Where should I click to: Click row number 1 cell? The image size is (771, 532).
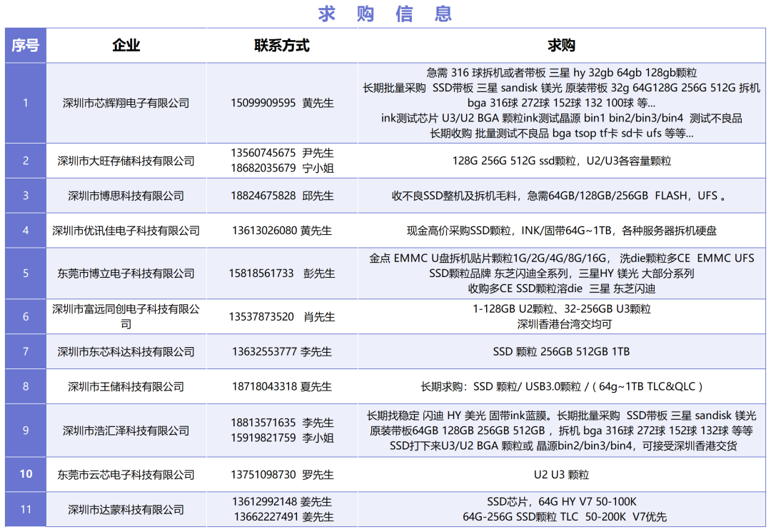(26, 104)
